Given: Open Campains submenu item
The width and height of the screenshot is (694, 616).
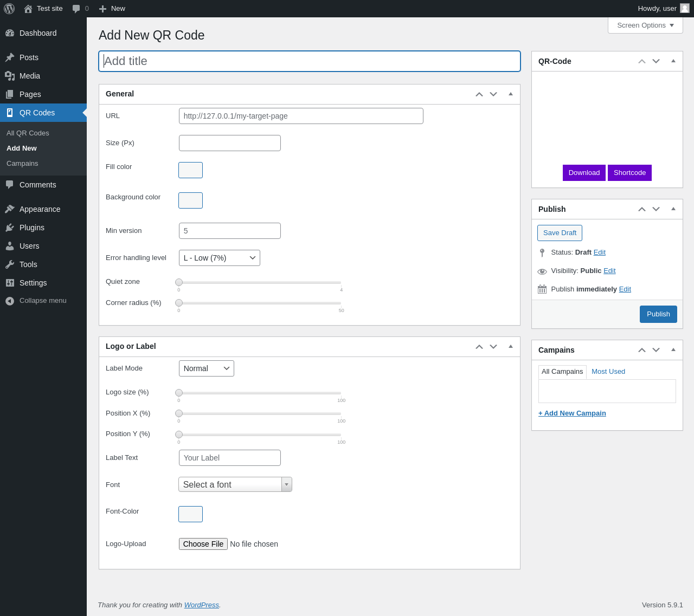Looking at the screenshot, I should click(x=22, y=164).
